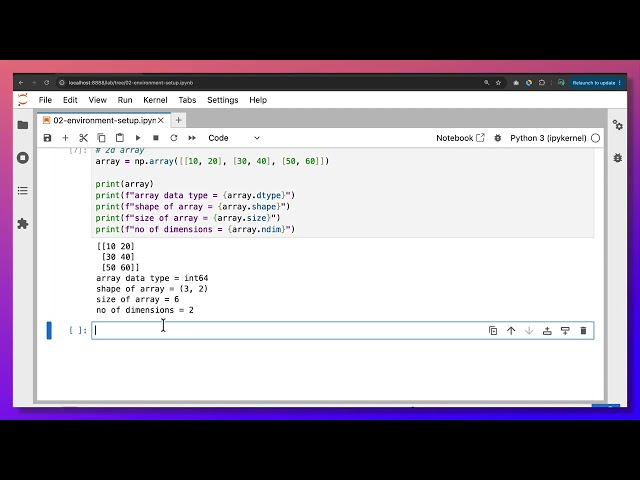640x480 pixels.
Task: Open the browser extensions puzzle icon
Action: coord(542,83)
